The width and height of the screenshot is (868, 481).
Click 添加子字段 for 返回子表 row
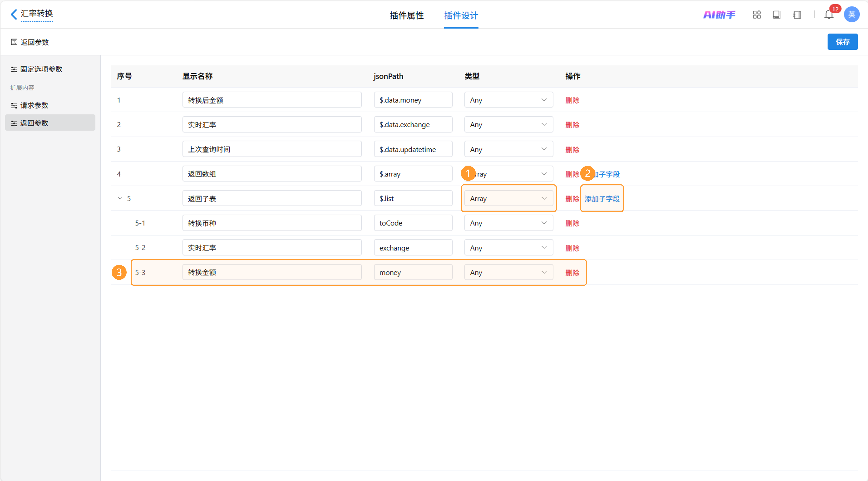point(602,199)
